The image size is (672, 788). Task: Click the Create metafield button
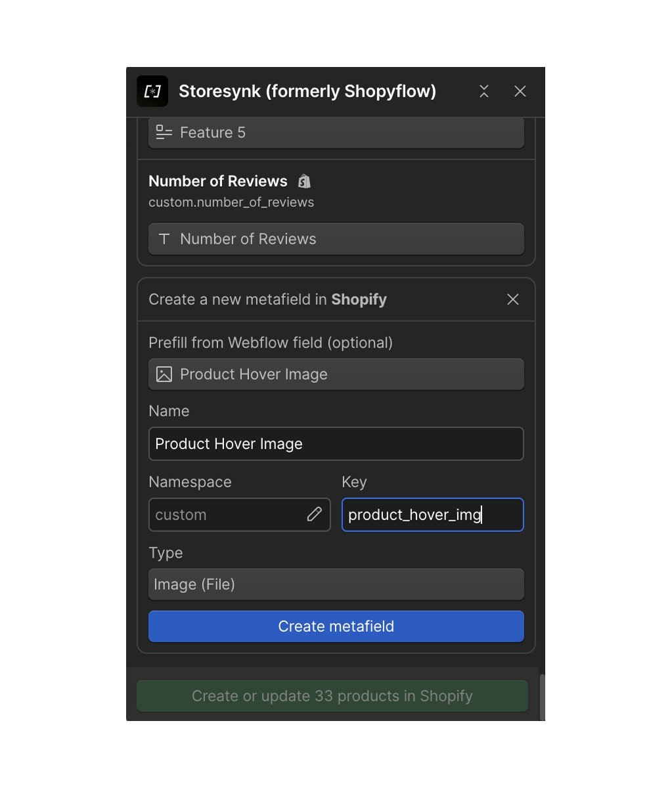pos(336,626)
